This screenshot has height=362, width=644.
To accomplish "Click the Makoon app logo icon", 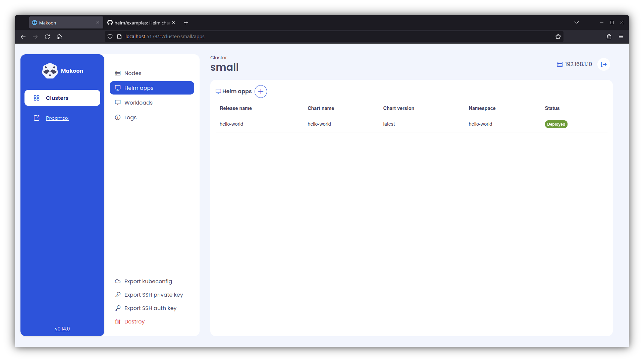I will pos(50,71).
